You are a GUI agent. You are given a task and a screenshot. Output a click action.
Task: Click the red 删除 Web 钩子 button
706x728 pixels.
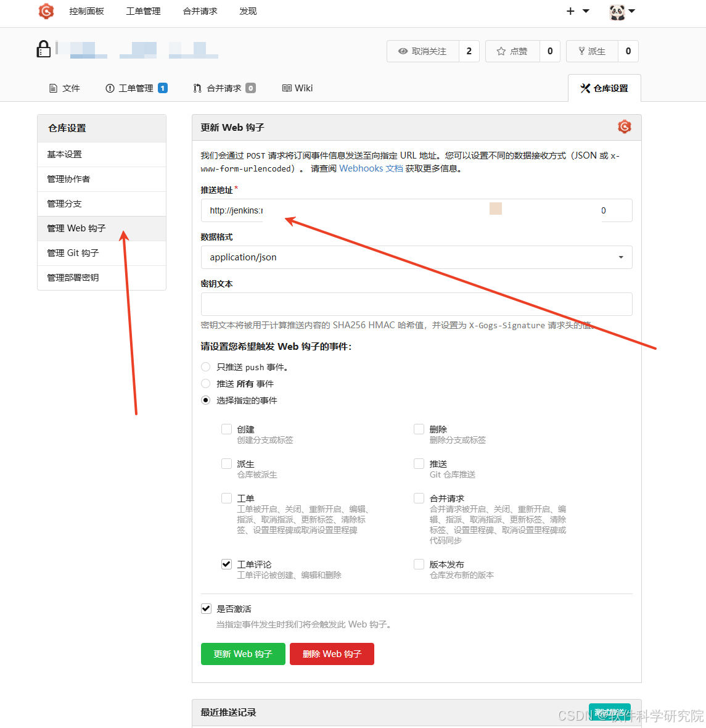coord(332,654)
